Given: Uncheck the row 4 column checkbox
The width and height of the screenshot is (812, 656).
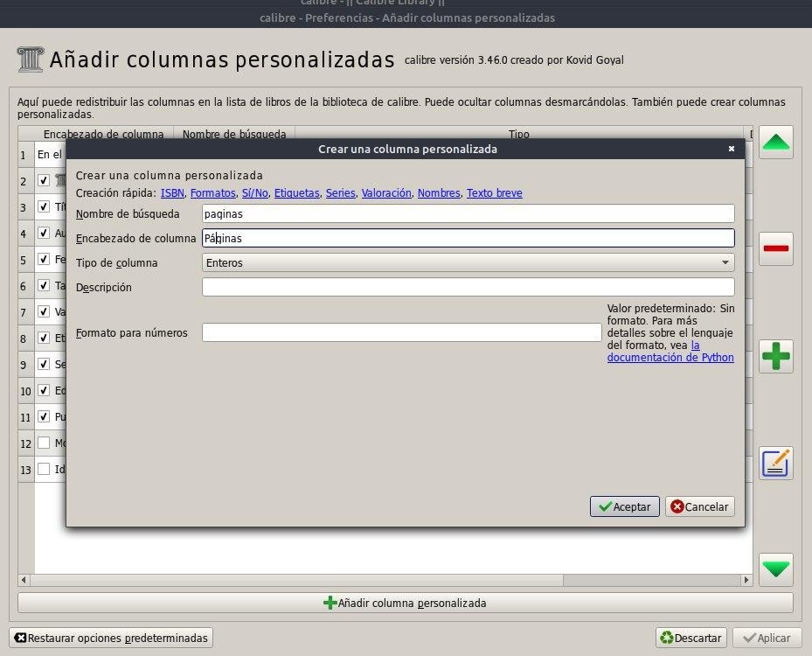Looking at the screenshot, I should pyautogui.click(x=44, y=233).
